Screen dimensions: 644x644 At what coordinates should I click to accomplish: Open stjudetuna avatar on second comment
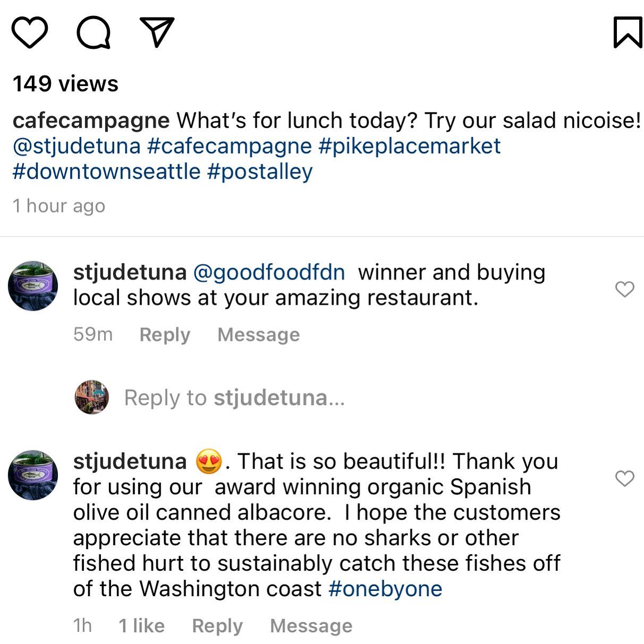click(33, 475)
